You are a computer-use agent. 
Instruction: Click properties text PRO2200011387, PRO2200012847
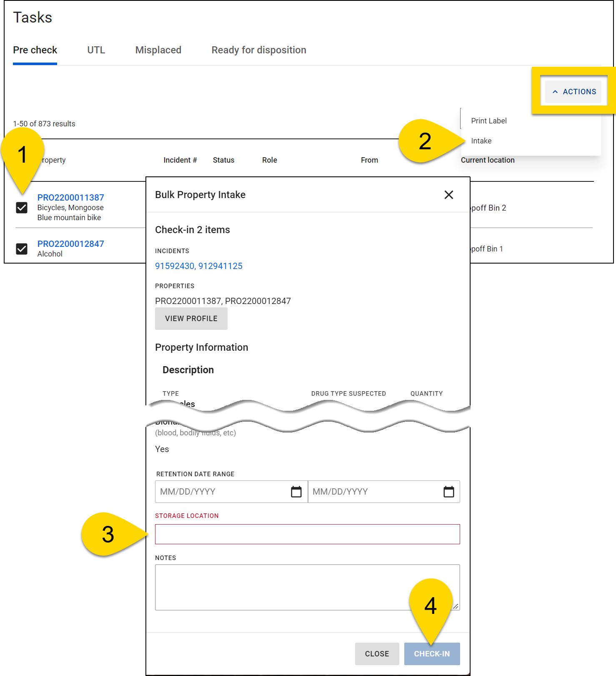pyautogui.click(x=223, y=301)
